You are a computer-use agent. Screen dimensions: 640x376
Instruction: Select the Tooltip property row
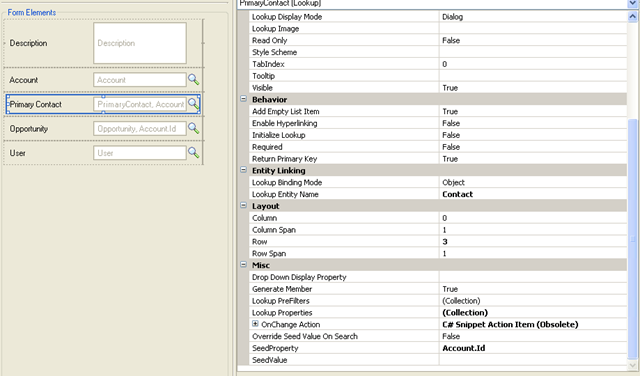[x=438, y=76]
